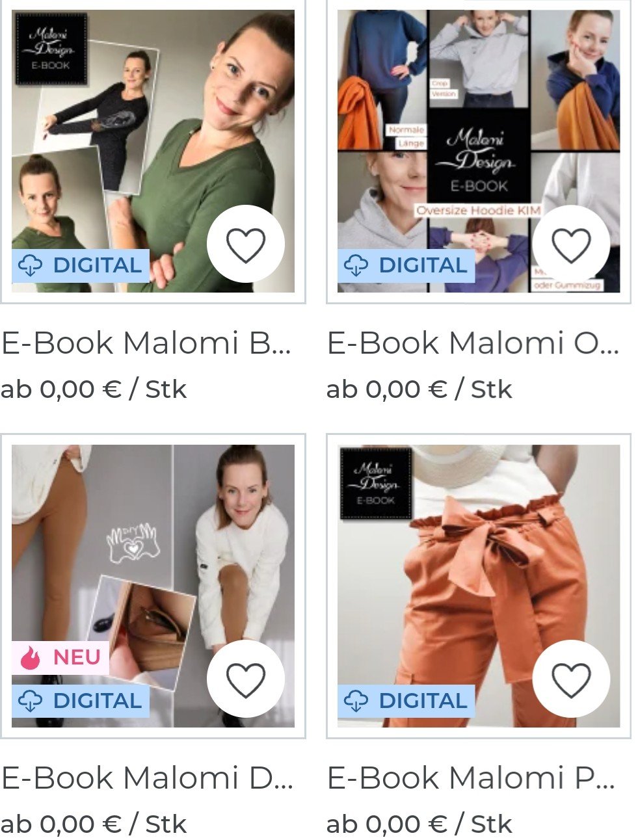Open the 'E-Book Malomi B...' product title
Image resolution: width=638 pixels, height=840 pixels.
146,343
